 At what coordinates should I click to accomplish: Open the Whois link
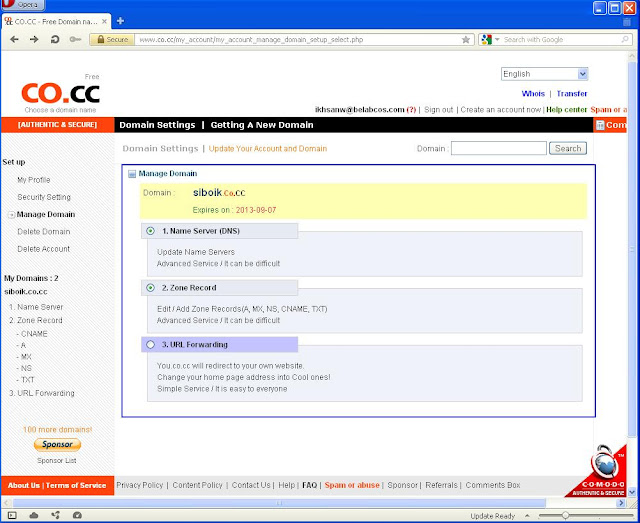(x=533, y=93)
